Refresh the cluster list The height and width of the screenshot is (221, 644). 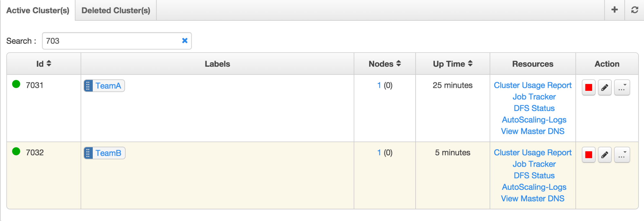point(634,10)
